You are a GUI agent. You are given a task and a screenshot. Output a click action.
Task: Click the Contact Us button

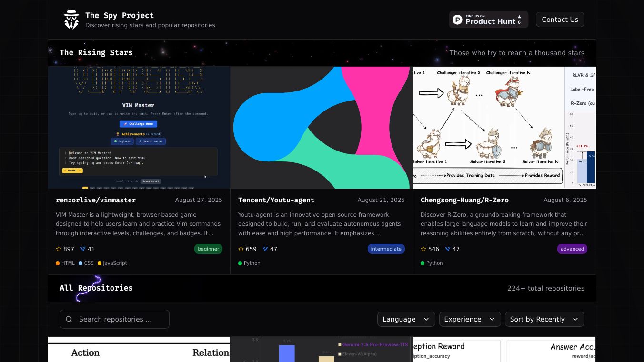tap(560, 20)
